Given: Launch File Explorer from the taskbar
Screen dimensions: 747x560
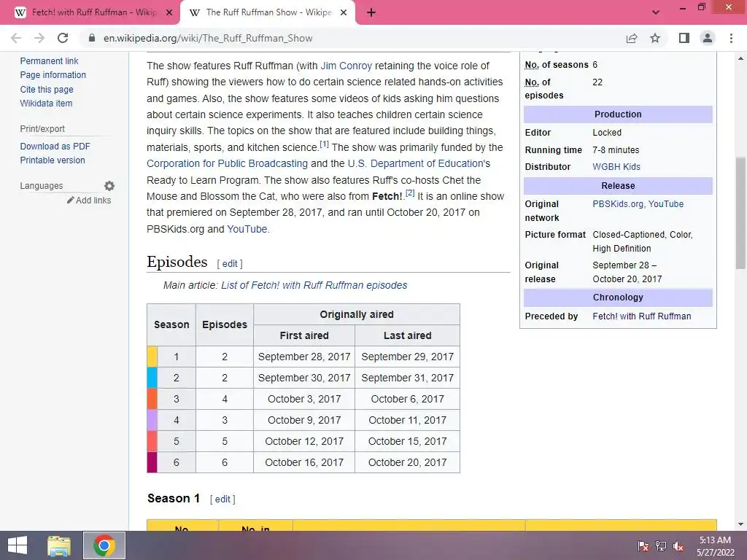Looking at the screenshot, I should 59,545.
